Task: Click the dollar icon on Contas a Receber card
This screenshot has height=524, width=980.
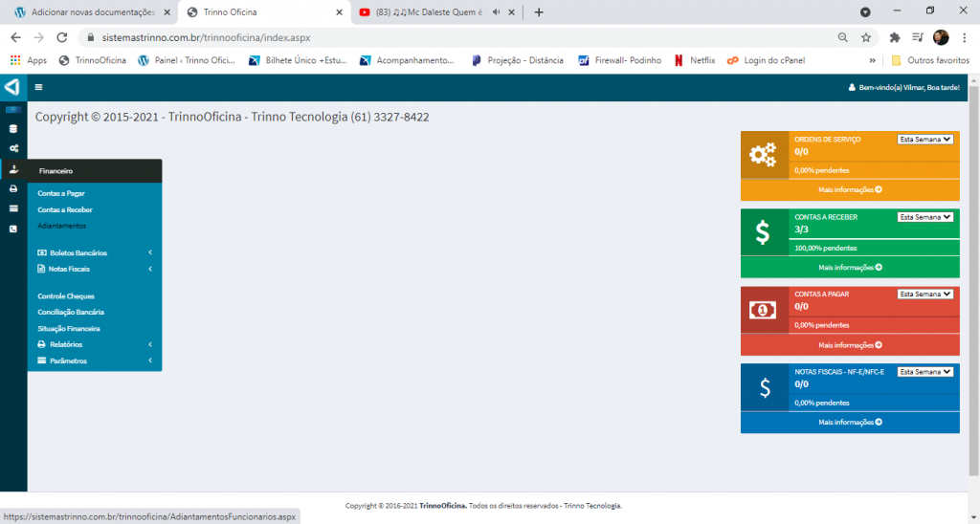Action: pos(763,232)
